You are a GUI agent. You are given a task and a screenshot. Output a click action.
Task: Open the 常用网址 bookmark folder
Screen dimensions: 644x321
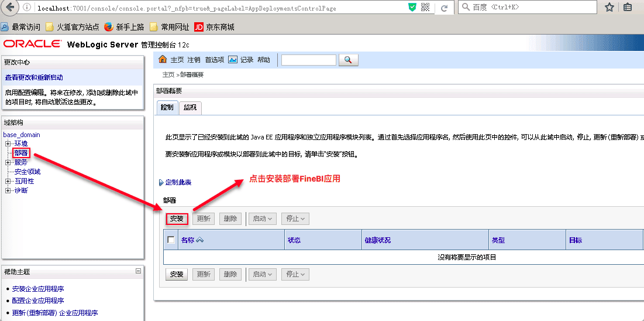click(169, 27)
